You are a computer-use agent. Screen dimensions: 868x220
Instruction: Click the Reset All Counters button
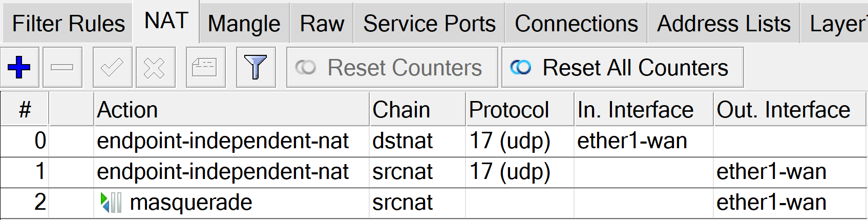click(622, 67)
